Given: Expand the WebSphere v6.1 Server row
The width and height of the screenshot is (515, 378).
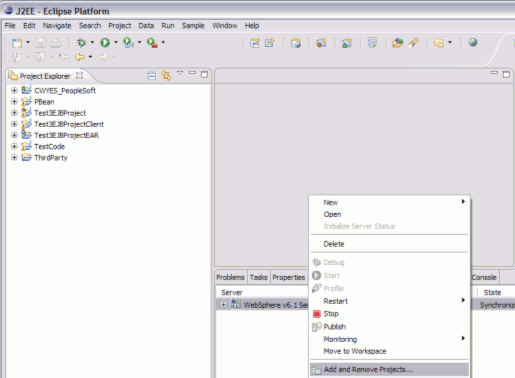Looking at the screenshot, I should point(224,305).
